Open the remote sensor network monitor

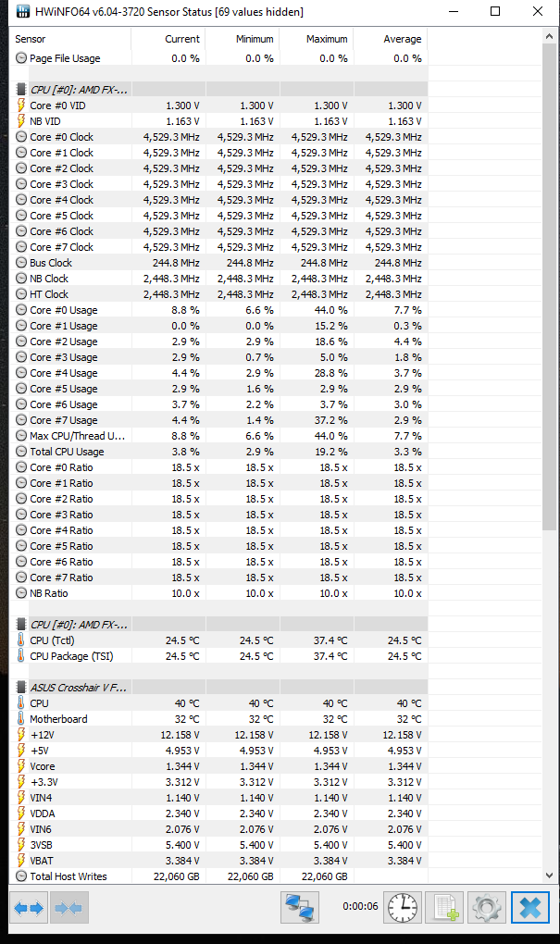click(x=301, y=907)
